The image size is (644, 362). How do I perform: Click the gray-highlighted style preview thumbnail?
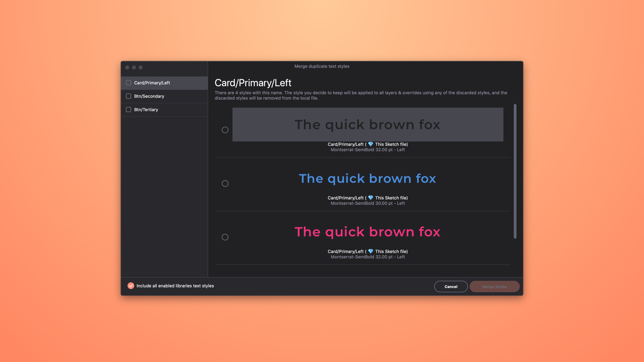click(368, 125)
